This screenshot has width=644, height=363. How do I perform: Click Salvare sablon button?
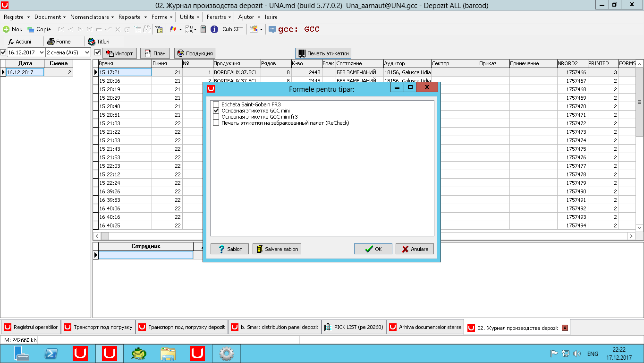277,249
